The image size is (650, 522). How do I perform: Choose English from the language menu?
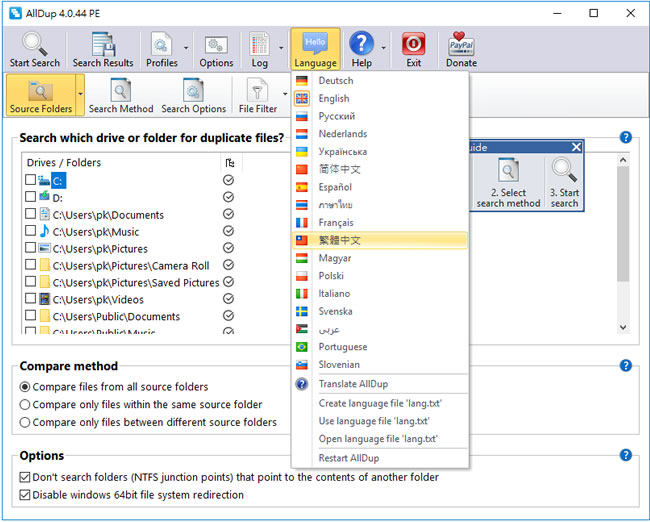coord(380,98)
